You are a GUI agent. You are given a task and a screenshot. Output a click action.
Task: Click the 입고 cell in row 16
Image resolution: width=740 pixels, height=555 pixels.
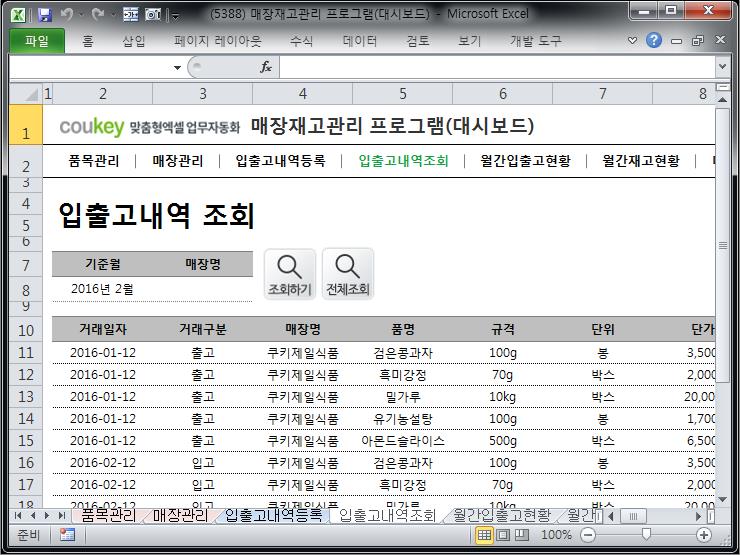point(203,462)
